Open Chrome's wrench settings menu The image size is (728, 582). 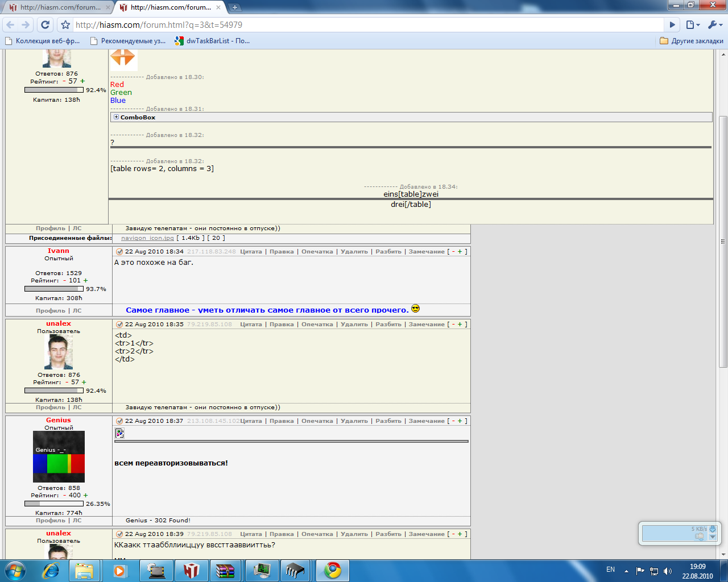714,25
